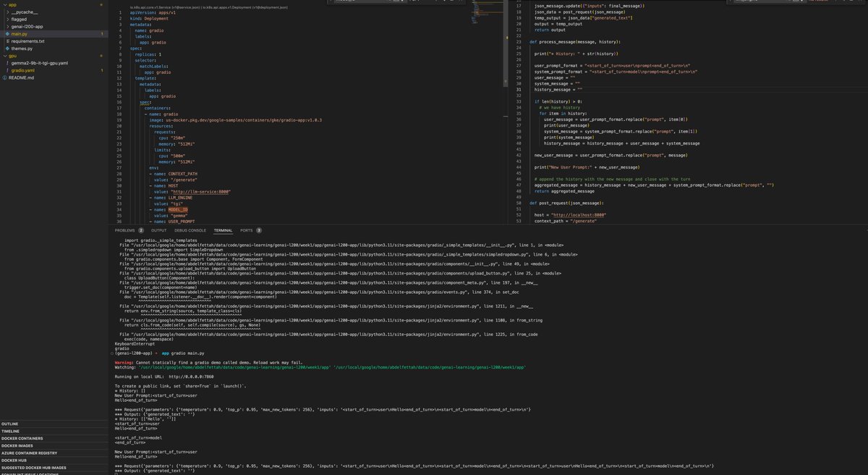The image size is (868, 475).
Task: Click the YAML icon beside gemma2-9b-it-tgi-gpu.yaml
Action: point(7,63)
